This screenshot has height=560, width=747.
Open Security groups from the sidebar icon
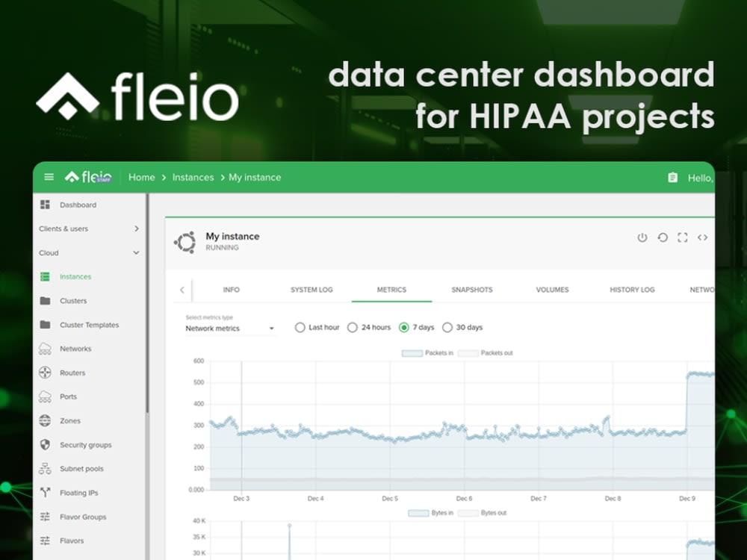point(46,444)
